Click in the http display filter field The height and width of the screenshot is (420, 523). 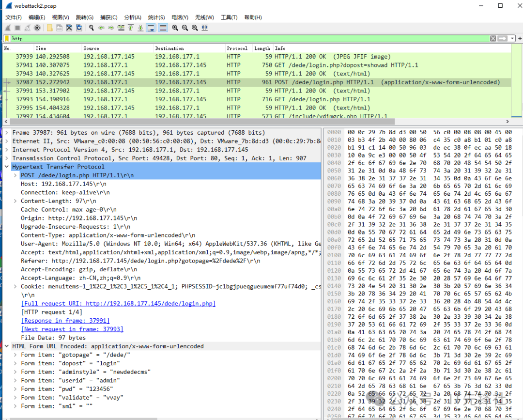(242, 38)
